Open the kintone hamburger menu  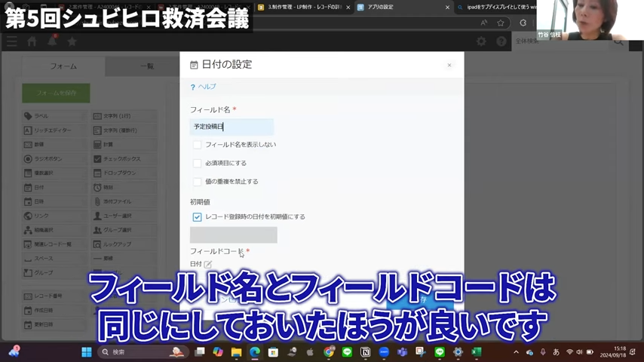pos(11,41)
